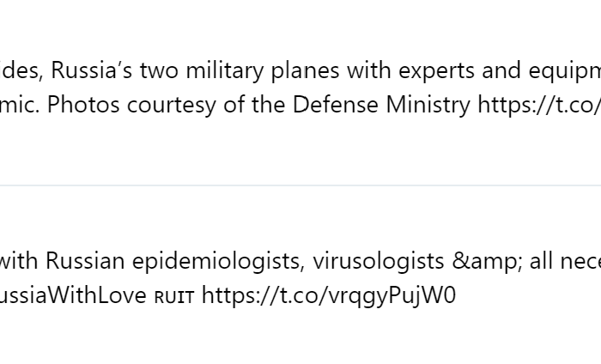Click the word "Ministry" in the first tweet

click(x=428, y=106)
